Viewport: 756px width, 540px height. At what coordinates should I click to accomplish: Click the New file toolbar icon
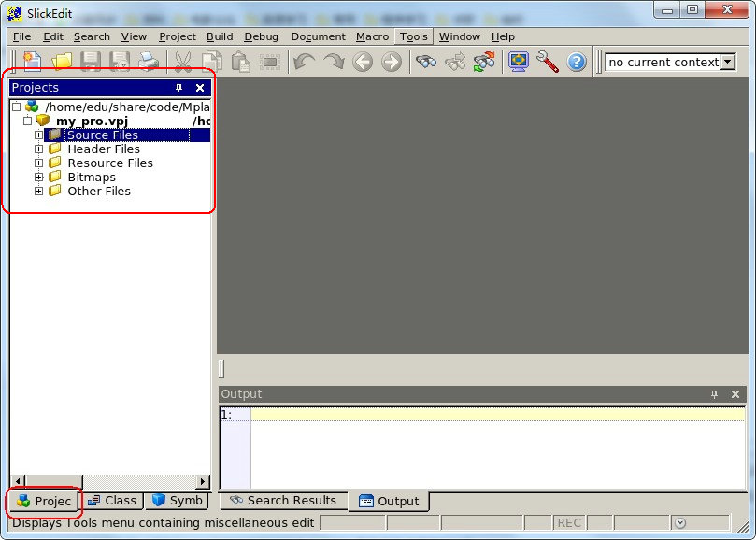coord(32,62)
